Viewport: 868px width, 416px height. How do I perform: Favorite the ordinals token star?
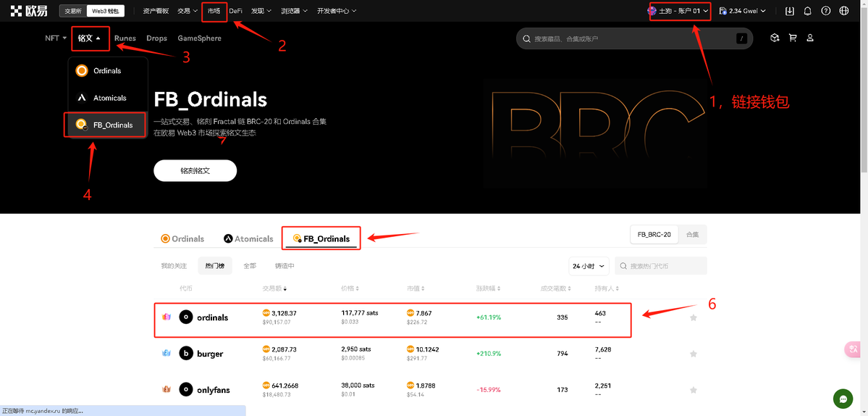[693, 317]
